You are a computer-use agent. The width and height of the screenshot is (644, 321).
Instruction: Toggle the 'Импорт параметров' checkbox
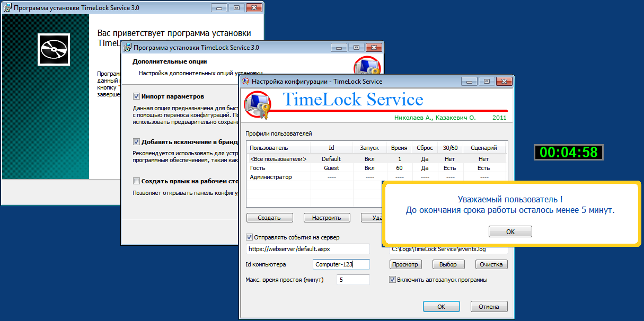(x=136, y=96)
